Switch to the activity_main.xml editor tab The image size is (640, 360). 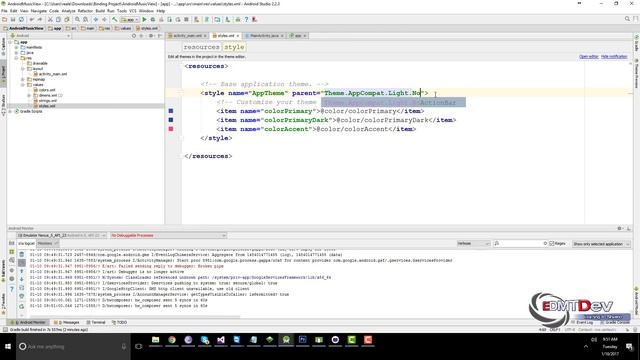point(187,36)
